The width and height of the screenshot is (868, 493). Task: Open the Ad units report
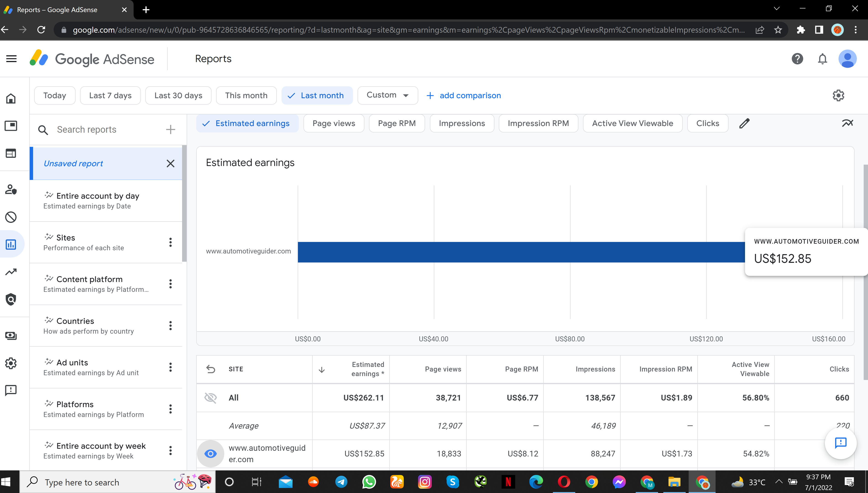point(106,367)
